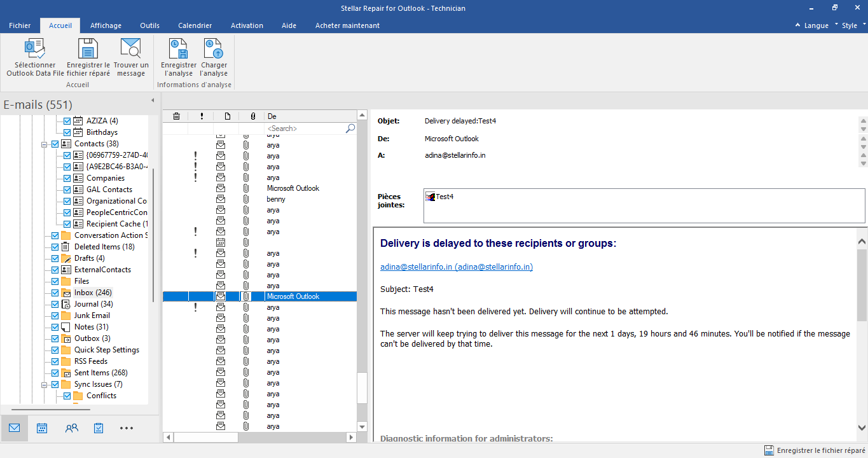Image resolution: width=868 pixels, height=458 pixels.
Task: Click message list horizontal scroll right arrow
Action: [x=351, y=438]
